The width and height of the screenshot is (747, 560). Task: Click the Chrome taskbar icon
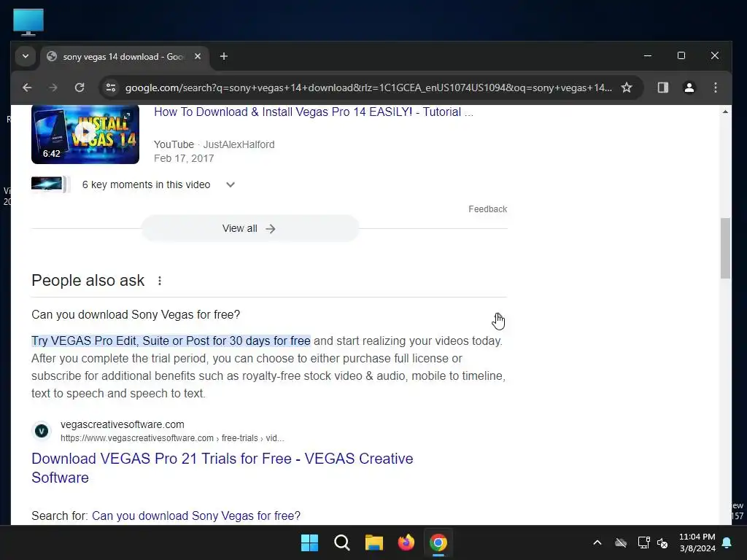[438, 542]
